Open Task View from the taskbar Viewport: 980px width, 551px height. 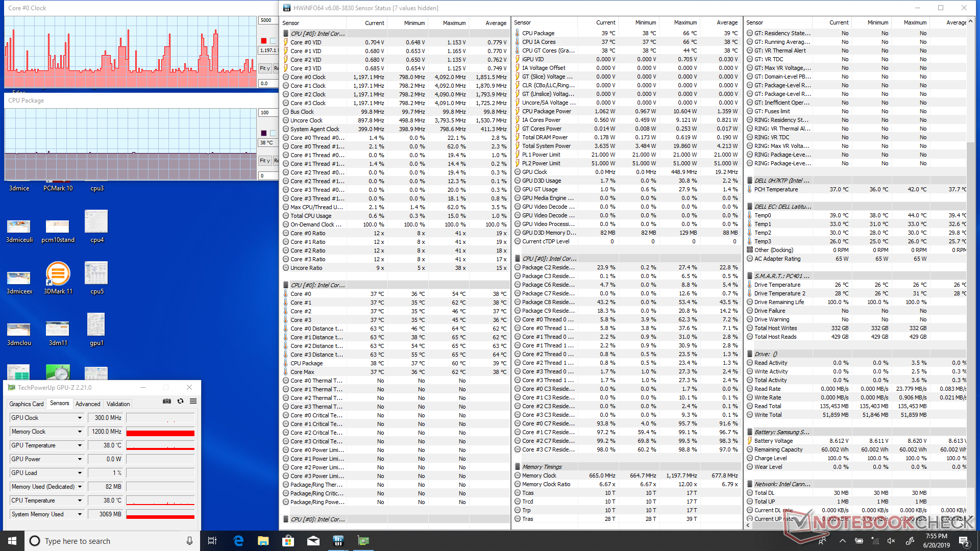(212, 541)
